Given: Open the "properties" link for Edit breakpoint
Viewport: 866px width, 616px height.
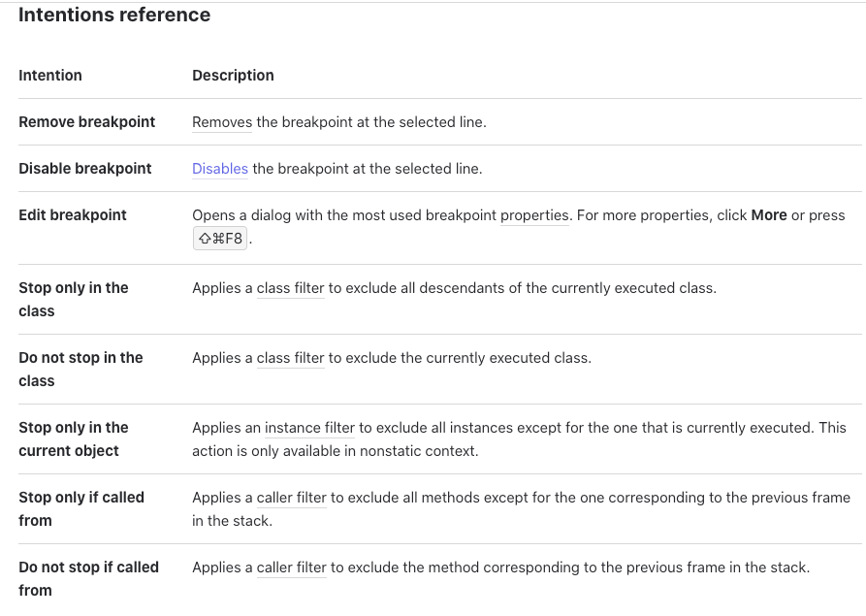Looking at the screenshot, I should (x=534, y=215).
